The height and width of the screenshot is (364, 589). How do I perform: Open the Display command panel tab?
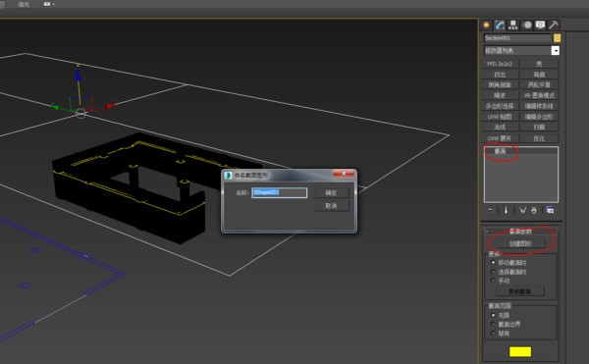point(540,26)
